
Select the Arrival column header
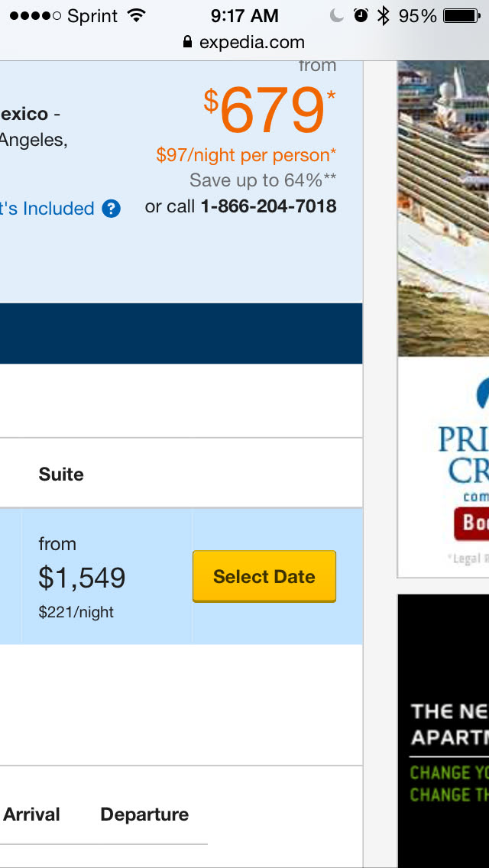31,815
